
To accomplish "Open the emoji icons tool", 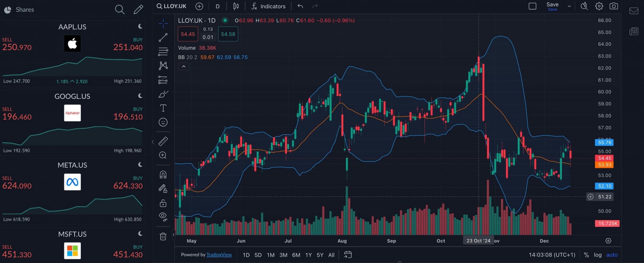I will (163, 122).
